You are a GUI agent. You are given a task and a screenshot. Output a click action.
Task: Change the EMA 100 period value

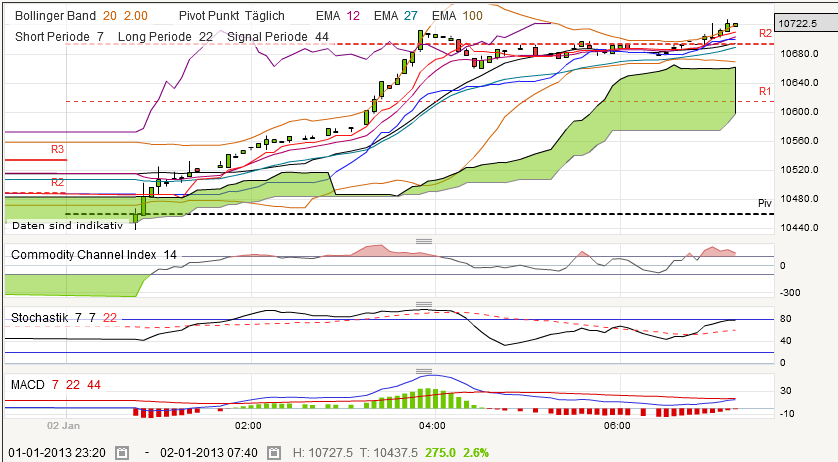point(472,16)
